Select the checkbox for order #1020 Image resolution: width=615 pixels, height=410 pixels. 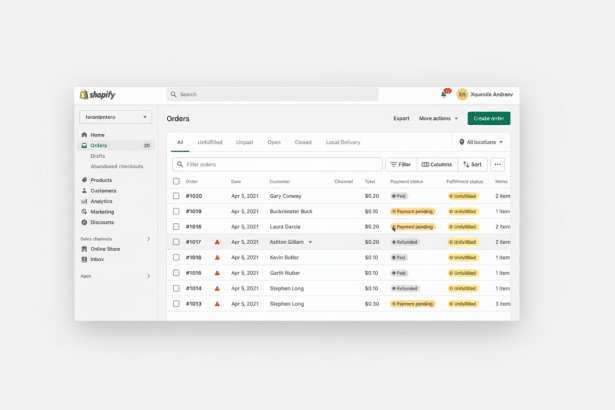[x=176, y=196]
